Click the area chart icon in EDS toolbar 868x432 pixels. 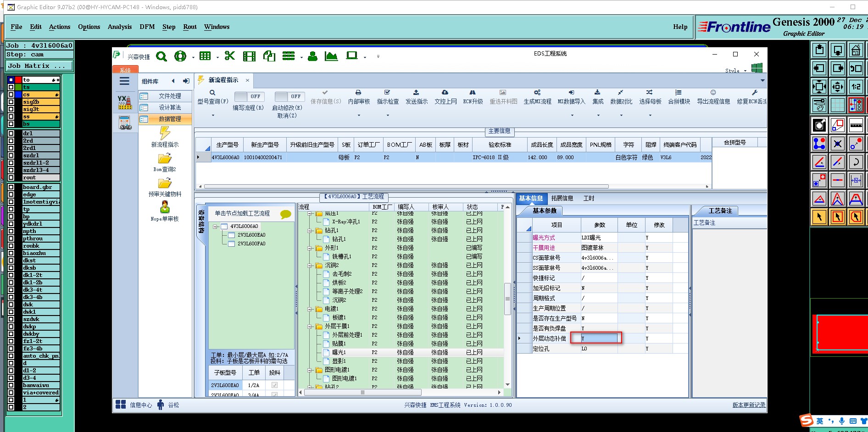point(331,56)
